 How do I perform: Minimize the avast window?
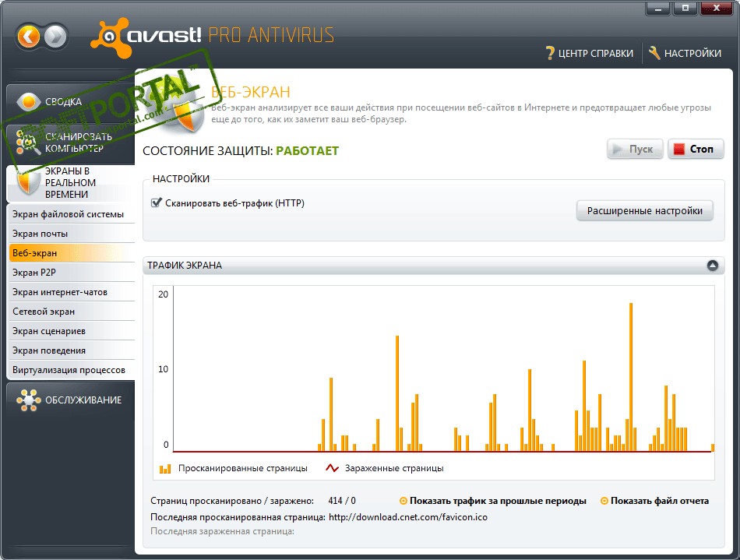pyautogui.click(x=658, y=9)
